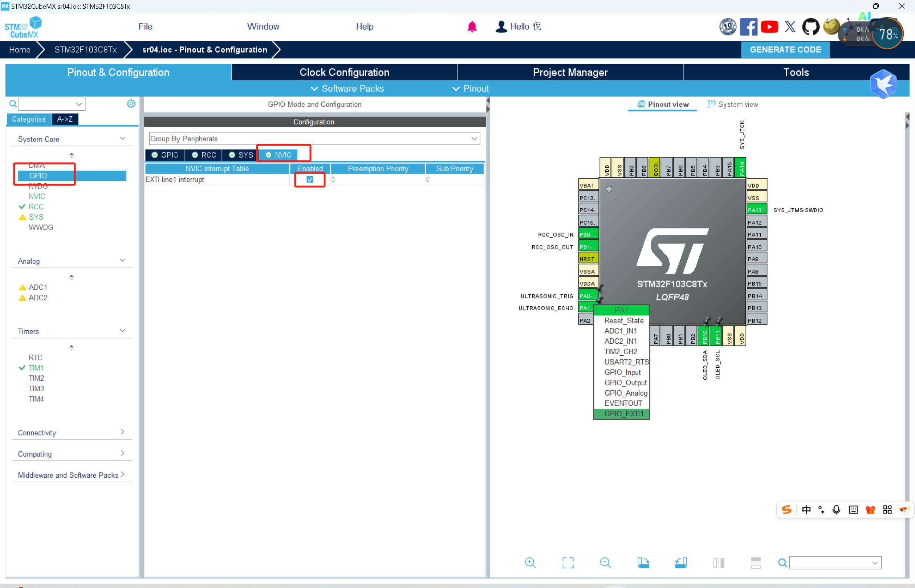
Task: Open the Help menu
Action: pyautogui.click(x=365, y=26)
